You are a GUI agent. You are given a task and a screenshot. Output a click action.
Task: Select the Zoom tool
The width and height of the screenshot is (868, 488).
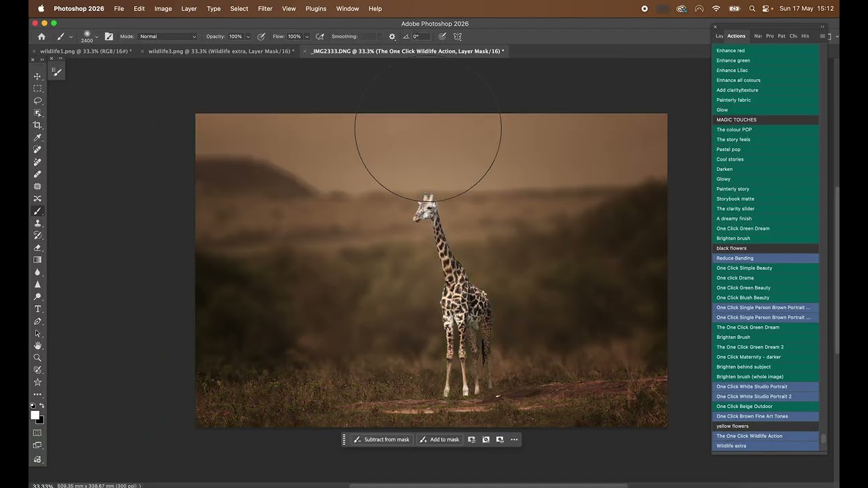pos(37,357)
